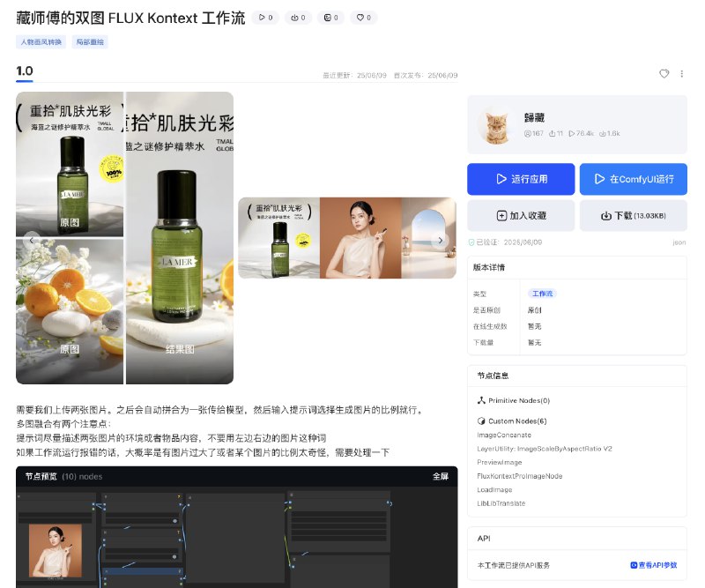The width and height of the screenshot is (705, 588).
Task: Click the heart like-count pill beside the title
Action: pos(364,18)
